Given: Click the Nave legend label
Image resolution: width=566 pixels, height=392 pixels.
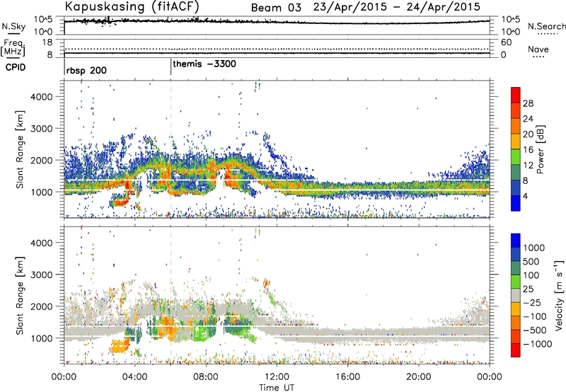Looking at the screenshot, I should pyautogui.click(x=538, y=49).
